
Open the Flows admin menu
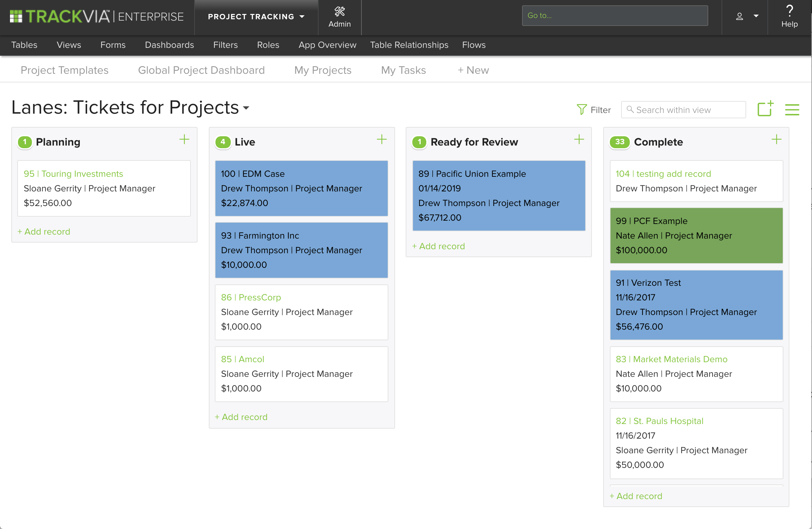tap(474, 45)
